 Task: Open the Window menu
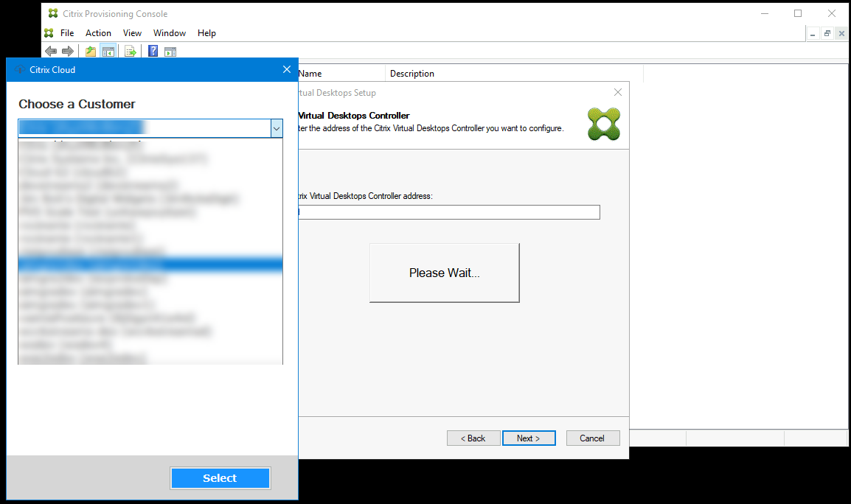click(170, 33)
